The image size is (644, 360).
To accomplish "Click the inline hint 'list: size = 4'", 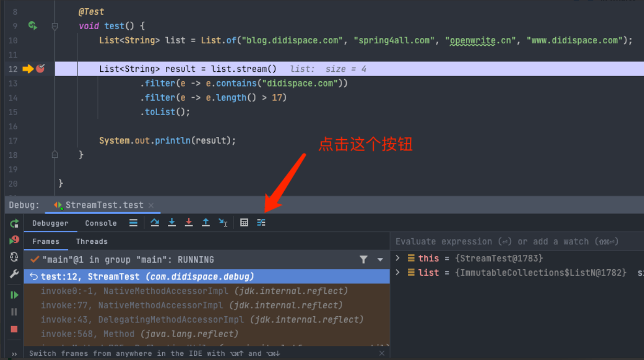I will tap(328, 69).
